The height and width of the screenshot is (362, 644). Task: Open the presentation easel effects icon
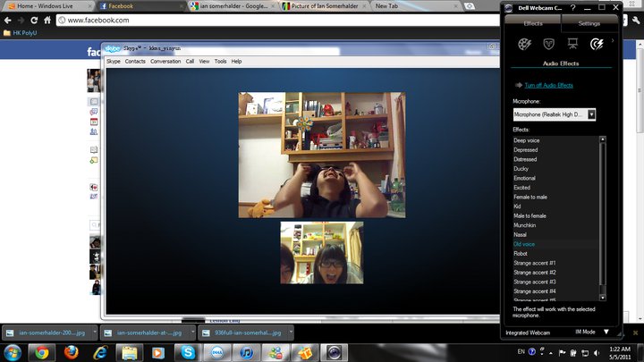click(x=572, y=44)
